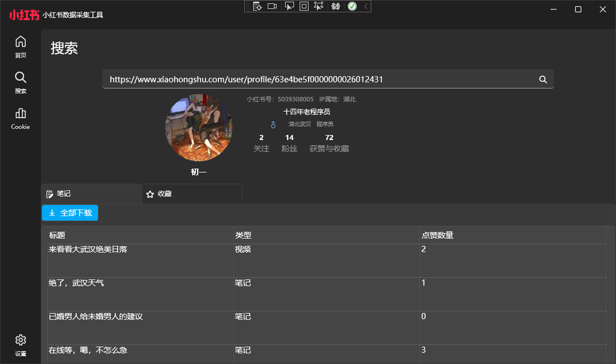The image size is (616, 364).
Task: Click the 全部下载 download all button
Action: coord(70,213)
